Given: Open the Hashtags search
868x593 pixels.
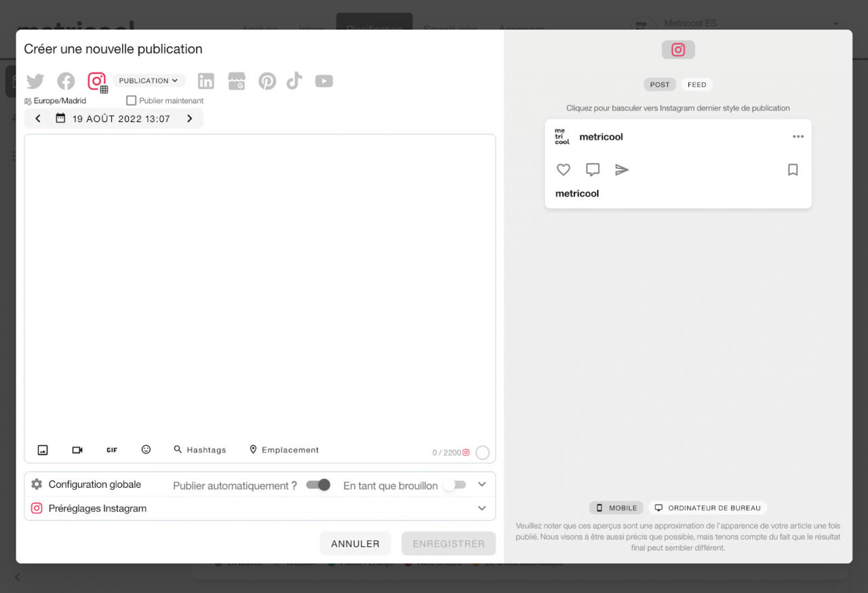Looking at the screenshot, I should pos(200,450).
